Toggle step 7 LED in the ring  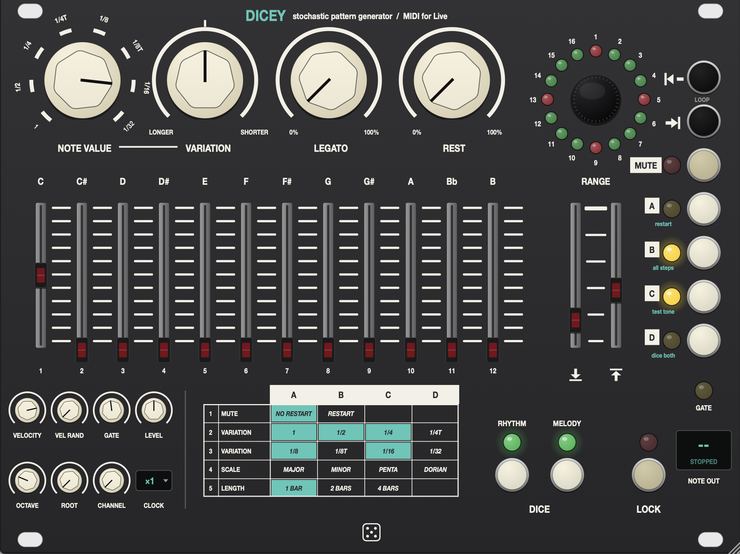point(630,134)
